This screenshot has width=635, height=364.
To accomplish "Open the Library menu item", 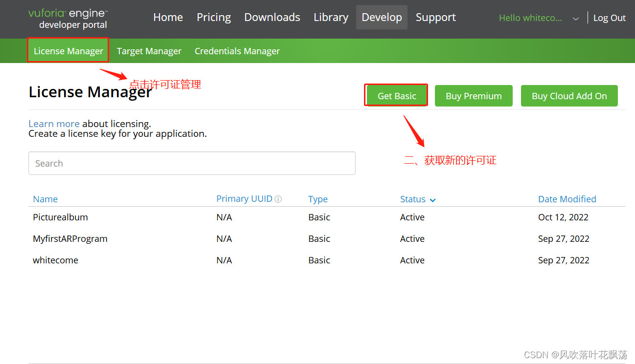I will 331,17.
